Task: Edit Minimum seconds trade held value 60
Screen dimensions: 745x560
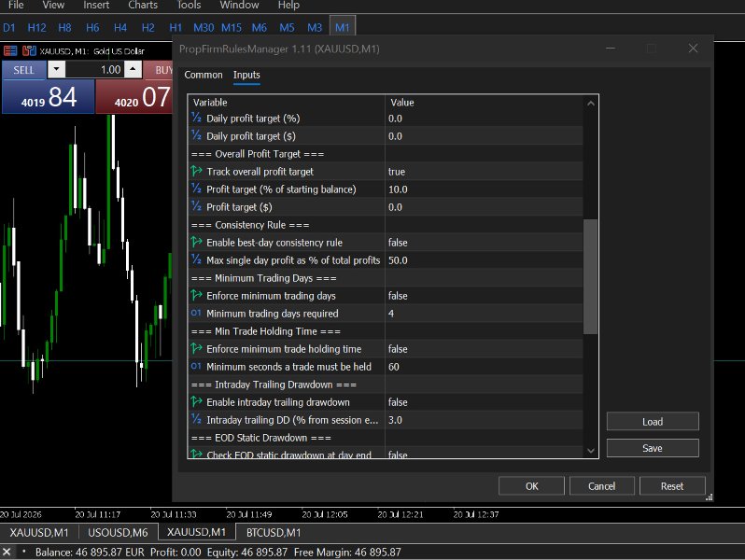Action: 485,367
